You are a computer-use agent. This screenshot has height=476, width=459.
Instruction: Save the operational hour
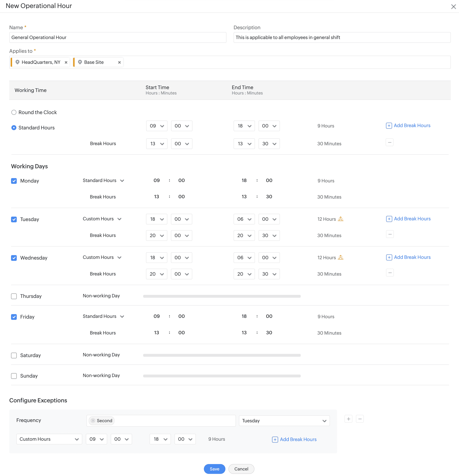[x=214, y=469]
